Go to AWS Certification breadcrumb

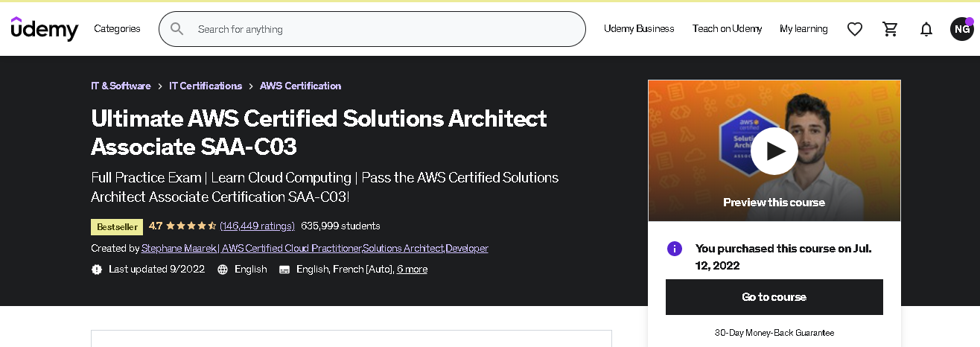pos(300,86)
